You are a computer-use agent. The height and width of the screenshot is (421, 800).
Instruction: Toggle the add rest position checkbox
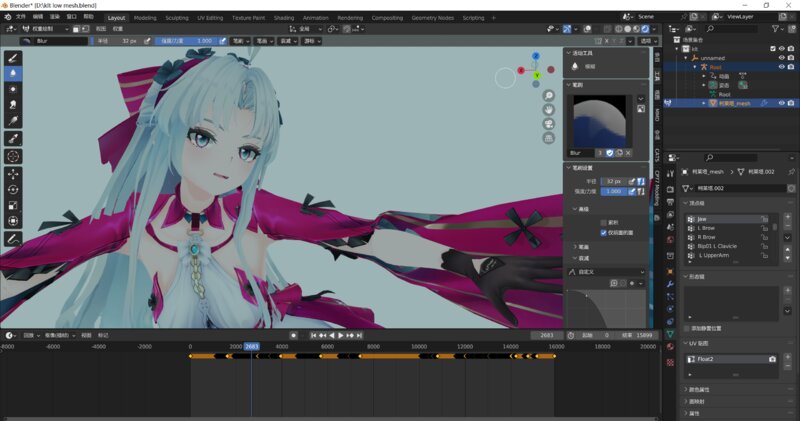[687, 329]
